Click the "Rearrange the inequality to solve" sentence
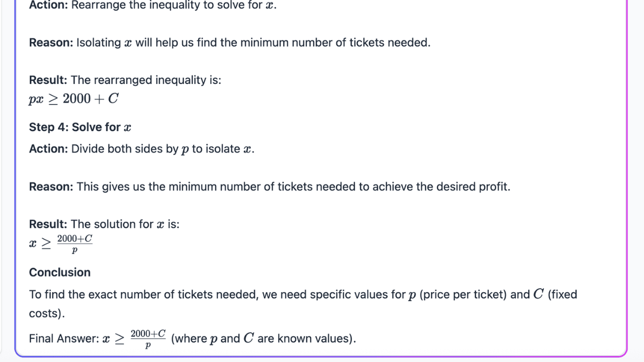644x362 pixels. tap(174, 6)
